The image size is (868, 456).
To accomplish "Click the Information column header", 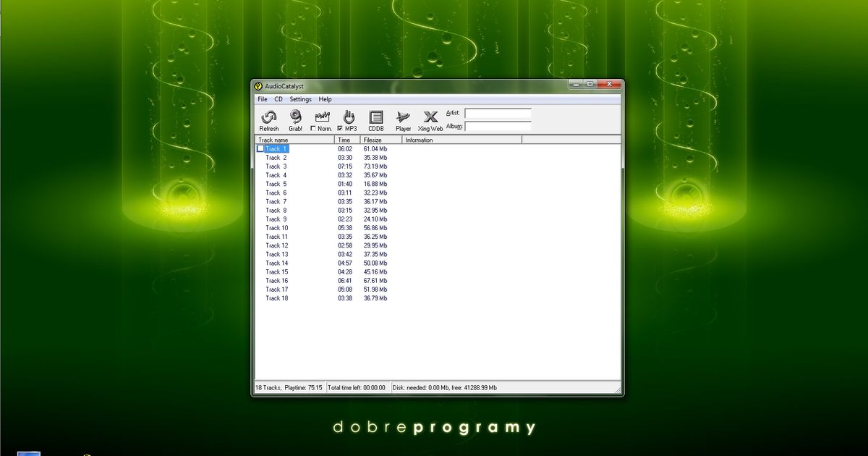I will 461,140.
